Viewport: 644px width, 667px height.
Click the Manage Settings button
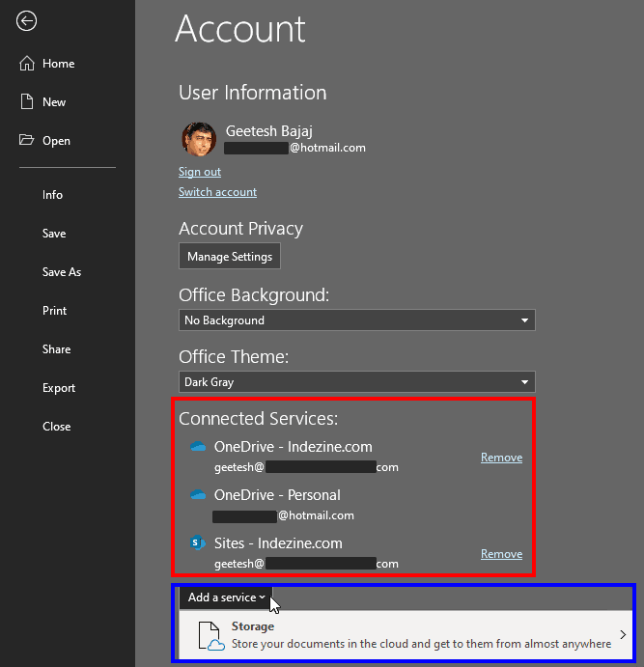(x=230, y=257)
